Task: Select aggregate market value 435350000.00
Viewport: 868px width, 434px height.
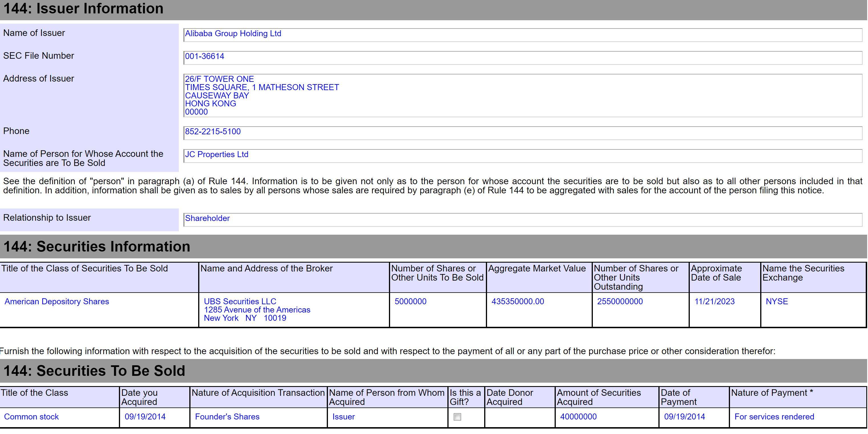Action: tap(518, 302)
